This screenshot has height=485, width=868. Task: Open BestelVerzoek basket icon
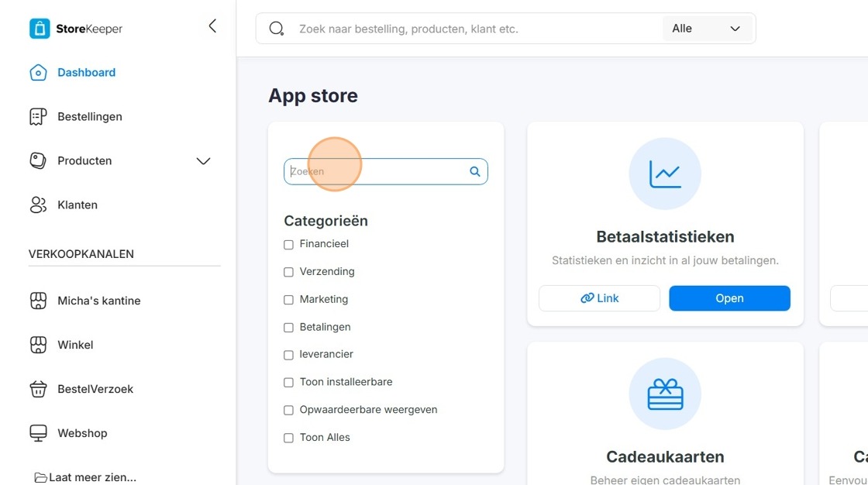pyautogui.click(x=38, y=389)
